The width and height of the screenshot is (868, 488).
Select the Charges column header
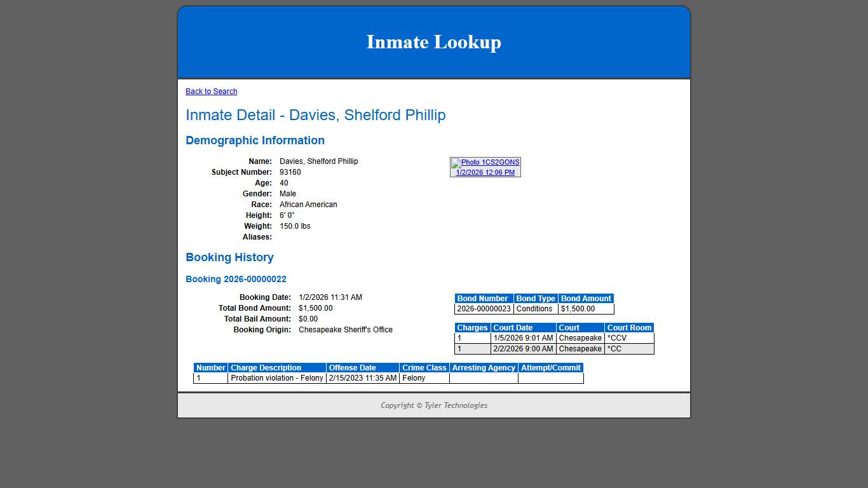tap(471, 327)
